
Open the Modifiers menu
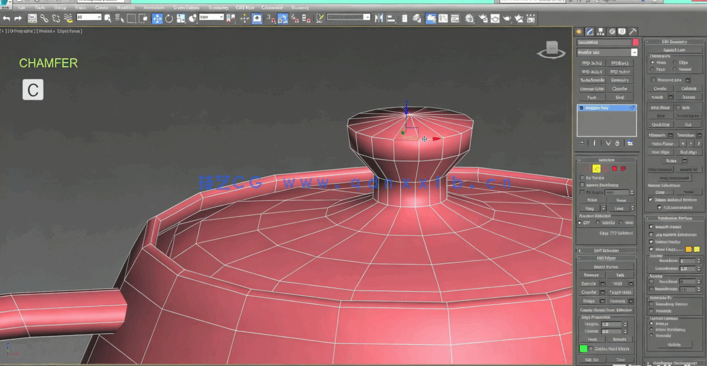click(126, 8)
